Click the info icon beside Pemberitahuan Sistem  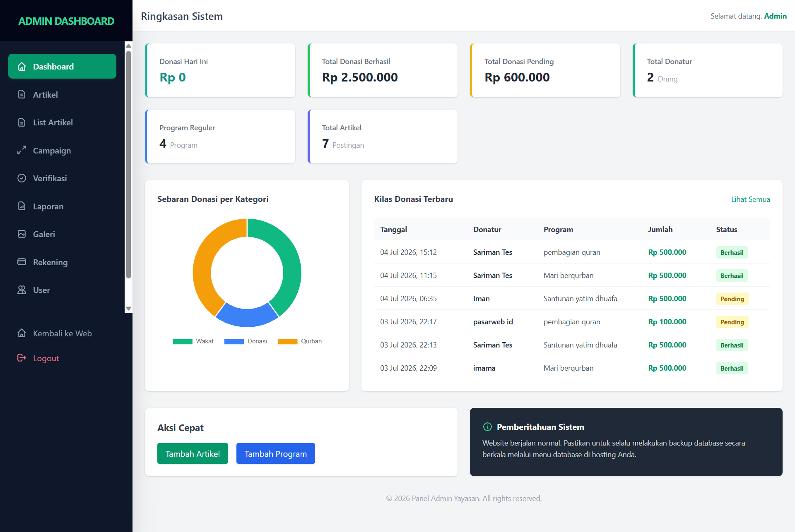[488, 427]
